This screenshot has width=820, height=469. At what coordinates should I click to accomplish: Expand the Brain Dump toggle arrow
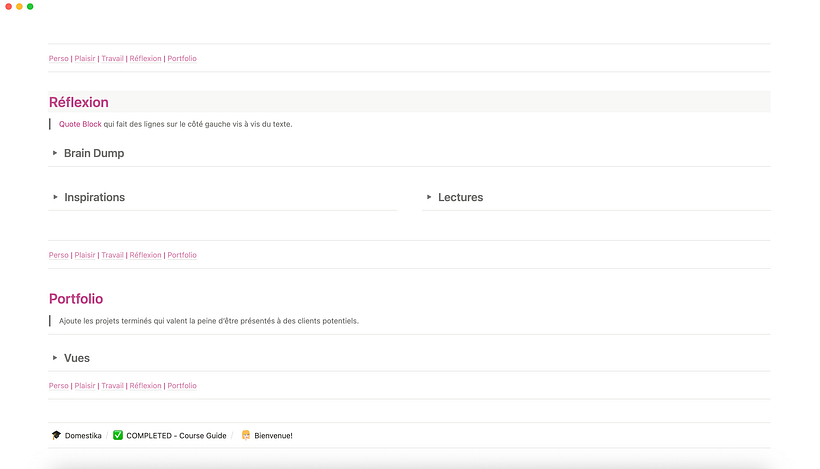55,153
